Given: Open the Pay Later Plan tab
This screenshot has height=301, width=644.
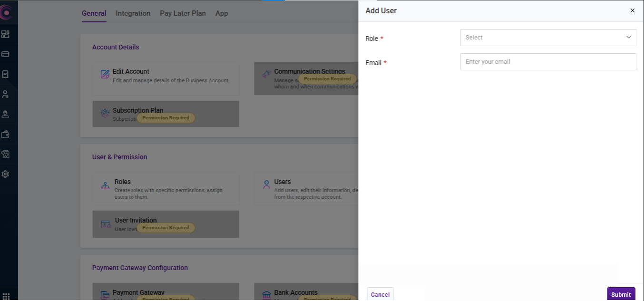Looking at the screenshot, I should [183, 13].
